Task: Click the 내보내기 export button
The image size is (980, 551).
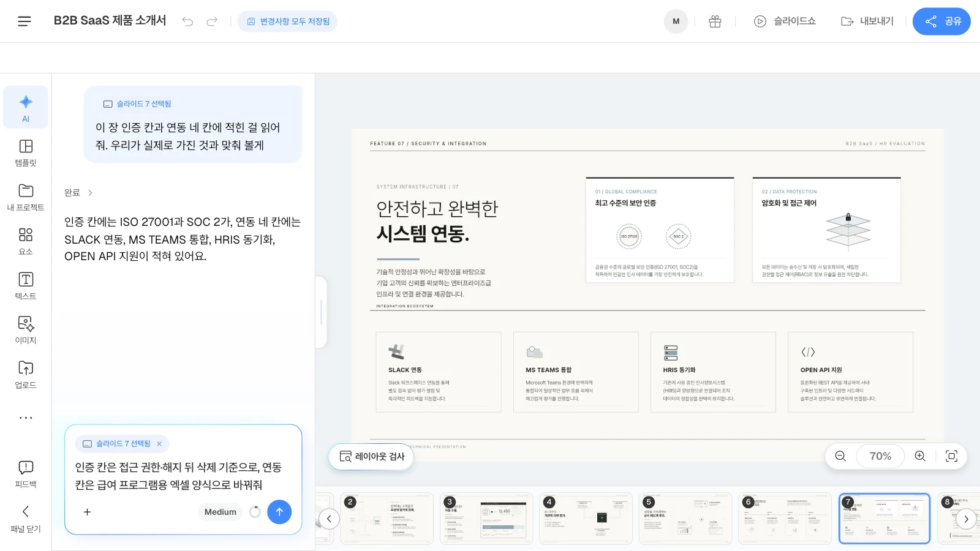Action: tap(867, 21)
